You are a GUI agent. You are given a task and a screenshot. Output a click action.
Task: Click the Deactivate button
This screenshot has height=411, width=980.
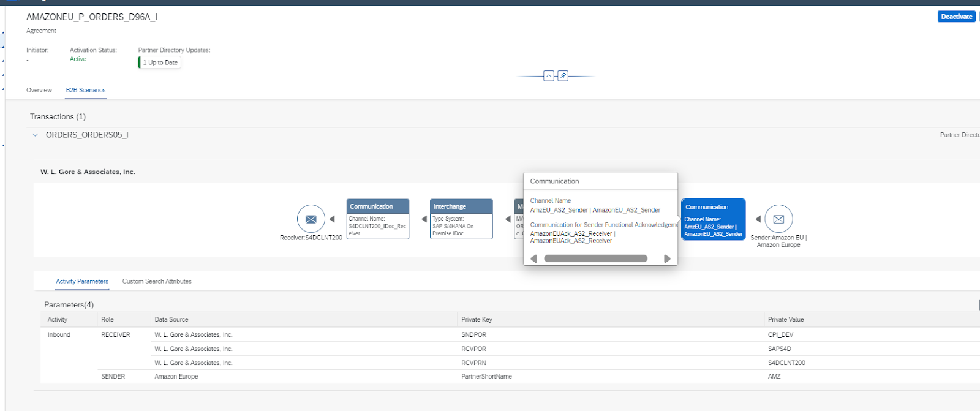pos(956,17)
